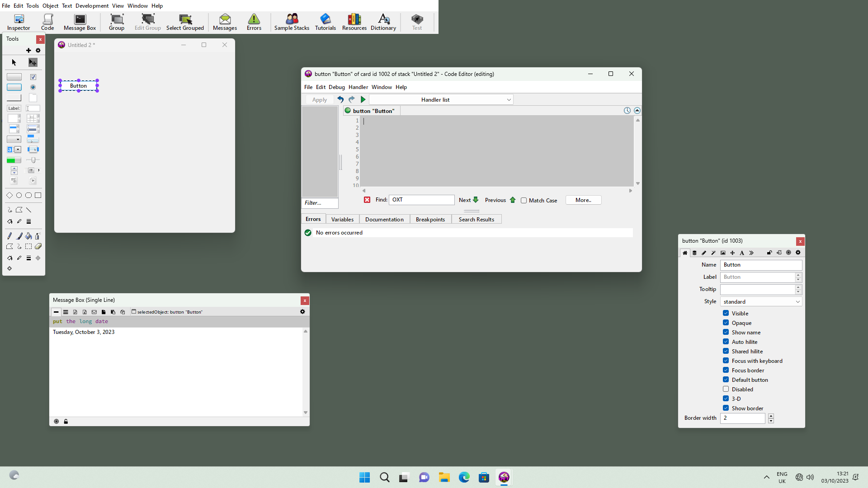Switch Message Box to multi-line mode
Image resolution: width=868 pixels, height=488 pixels.
tap(66, 312)
